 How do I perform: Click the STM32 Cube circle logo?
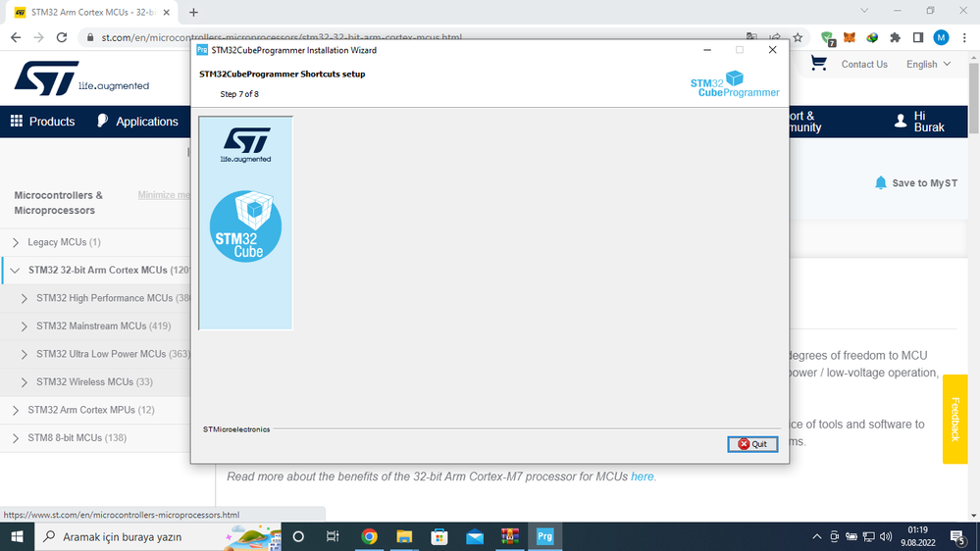(x=245, y=226)
